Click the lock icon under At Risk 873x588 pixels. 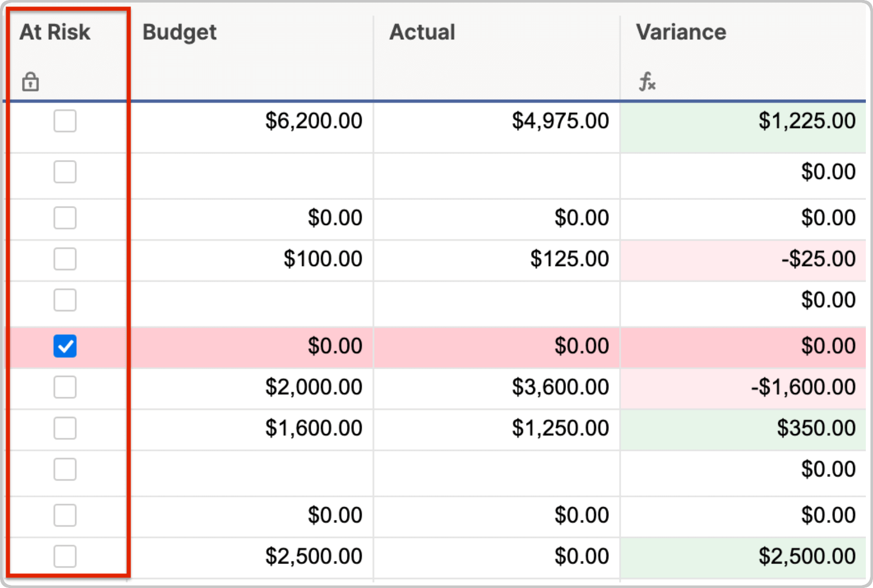pyautogui.click(x=30, y=82)
